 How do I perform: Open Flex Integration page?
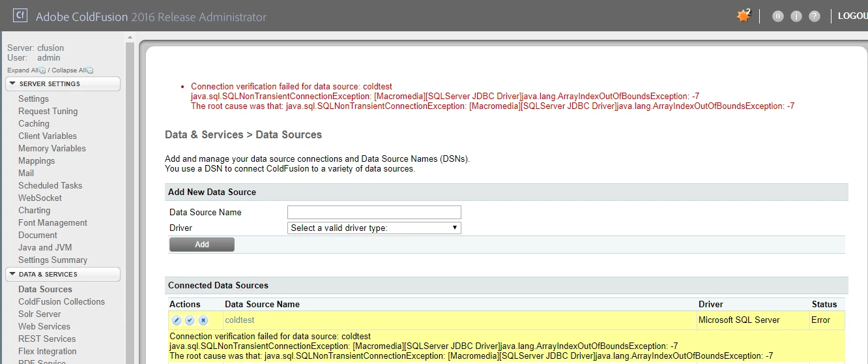coord(48,352)
